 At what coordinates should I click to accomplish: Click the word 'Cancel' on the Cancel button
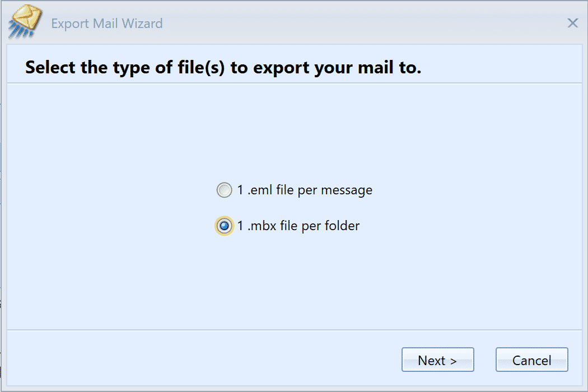[532, 361]
